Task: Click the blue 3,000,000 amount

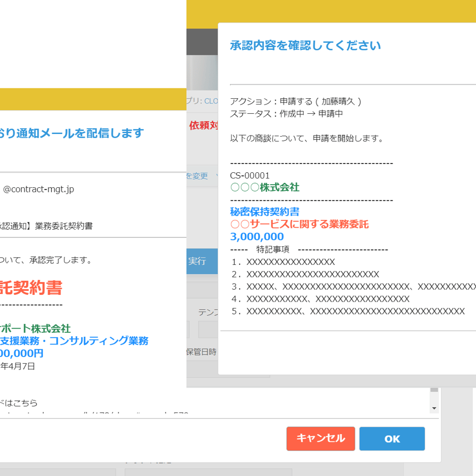Action: tap(257, 236)
